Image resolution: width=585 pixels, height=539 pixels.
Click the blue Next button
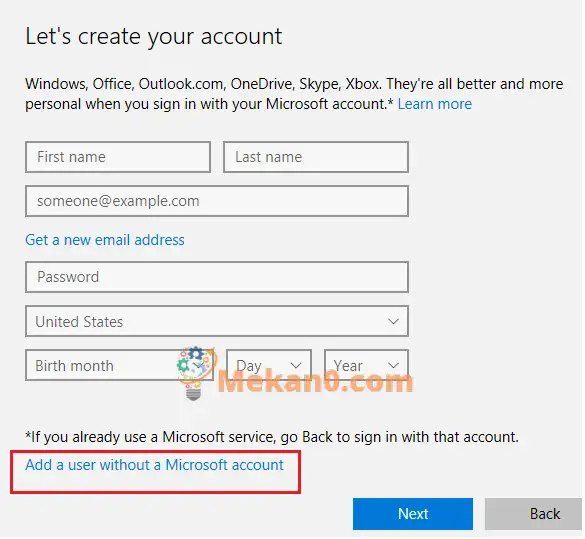pyautogui.click(x=413, y=514)
